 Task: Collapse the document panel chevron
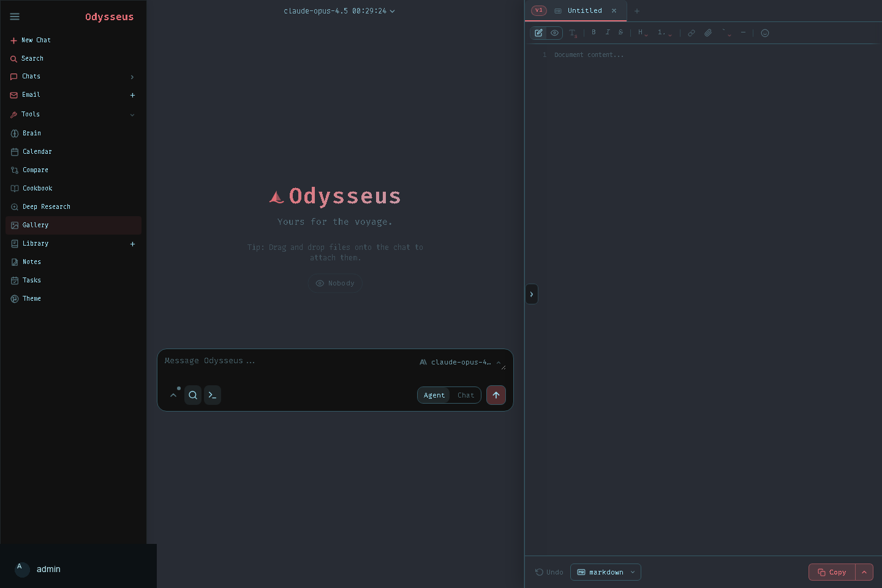click(532, 295)
